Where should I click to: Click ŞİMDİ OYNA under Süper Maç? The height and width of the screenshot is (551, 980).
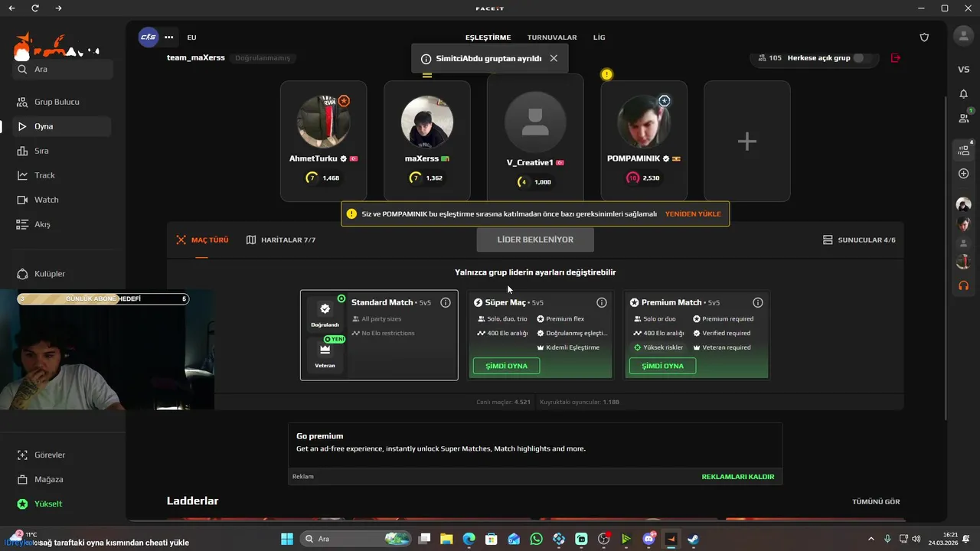(x=506, y=366)
